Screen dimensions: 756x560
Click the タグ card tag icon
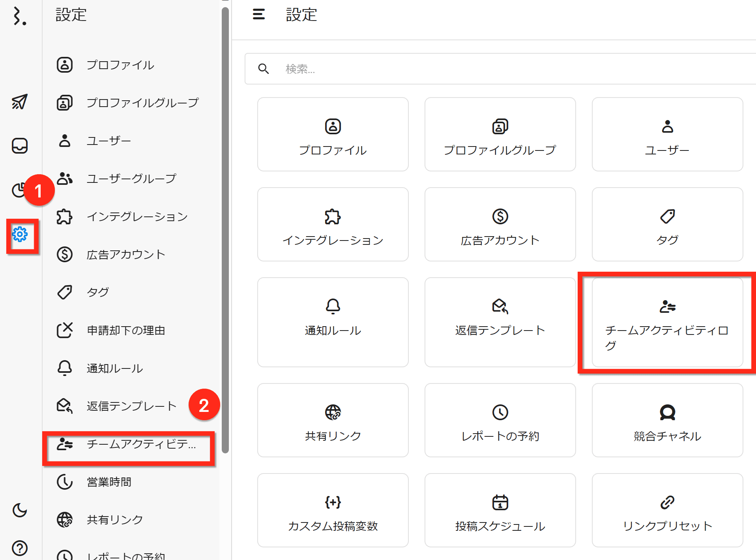pos(667,216)
